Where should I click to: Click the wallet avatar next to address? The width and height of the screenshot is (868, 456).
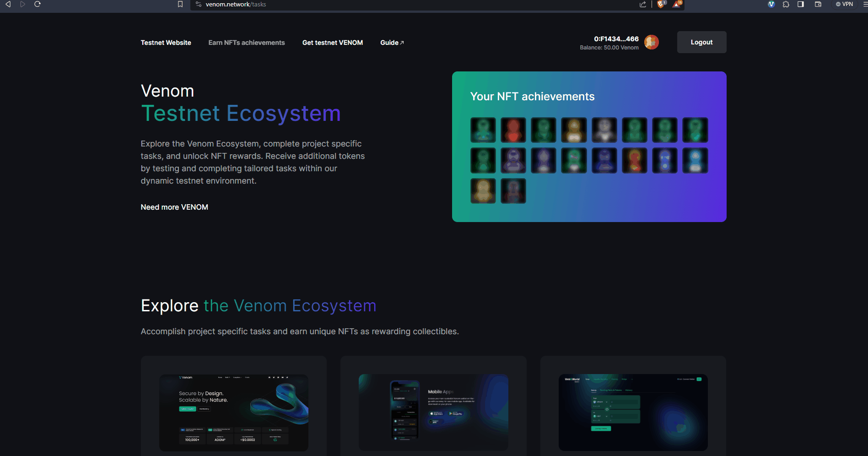coord(651,42)
